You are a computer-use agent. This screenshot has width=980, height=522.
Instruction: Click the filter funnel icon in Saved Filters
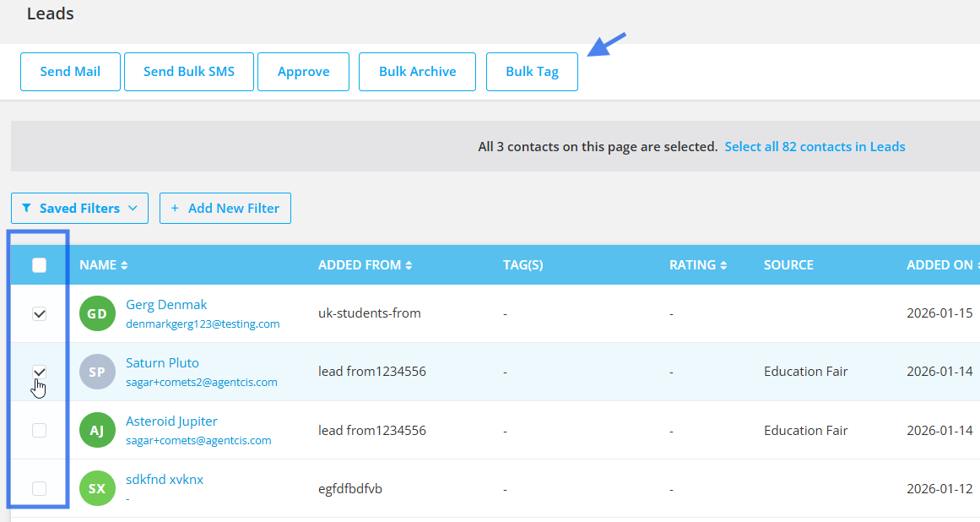click(x=26, y=208)
